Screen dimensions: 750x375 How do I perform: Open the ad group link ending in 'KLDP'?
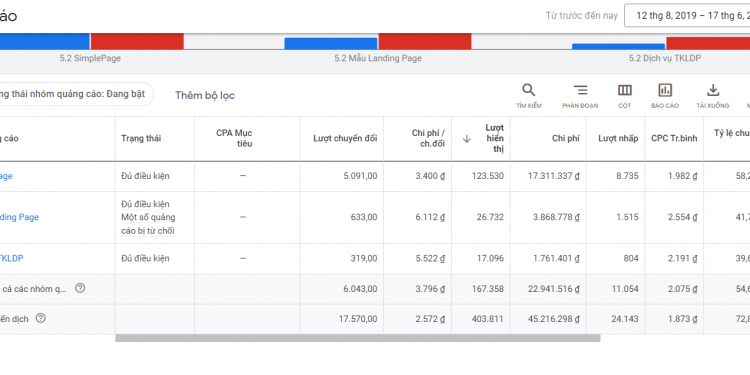pos(11,258)
